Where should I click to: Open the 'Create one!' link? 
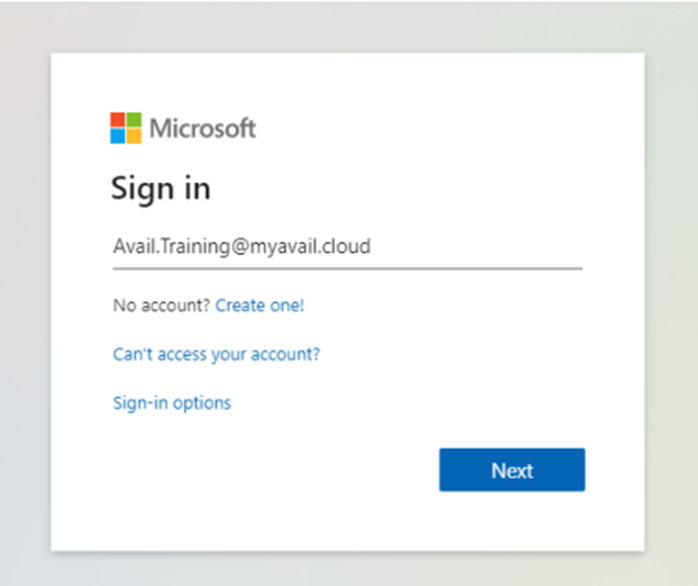click(260, 305)
